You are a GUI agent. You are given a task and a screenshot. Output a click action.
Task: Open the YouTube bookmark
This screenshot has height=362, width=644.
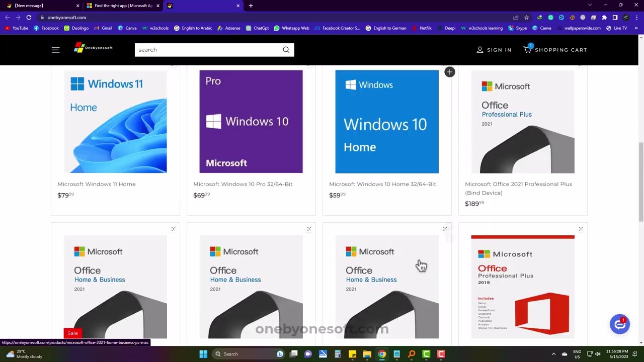(17, 28)
